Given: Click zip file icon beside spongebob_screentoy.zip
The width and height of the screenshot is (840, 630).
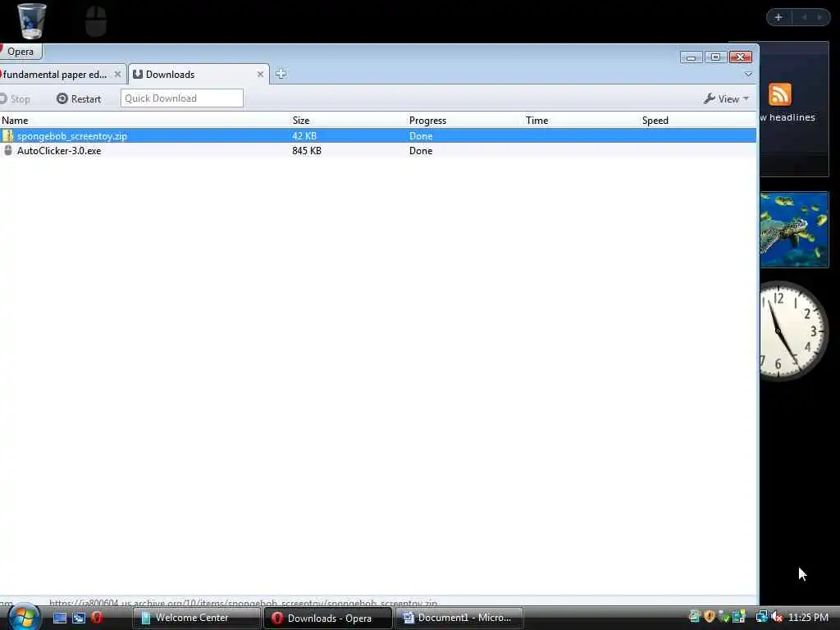Looking at the screenshot, I should coord(7,136).
